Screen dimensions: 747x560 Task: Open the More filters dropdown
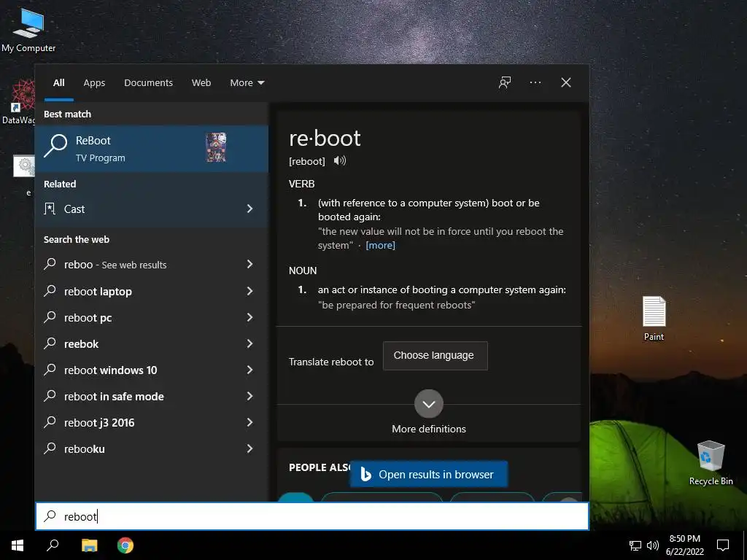coord(247,83)
